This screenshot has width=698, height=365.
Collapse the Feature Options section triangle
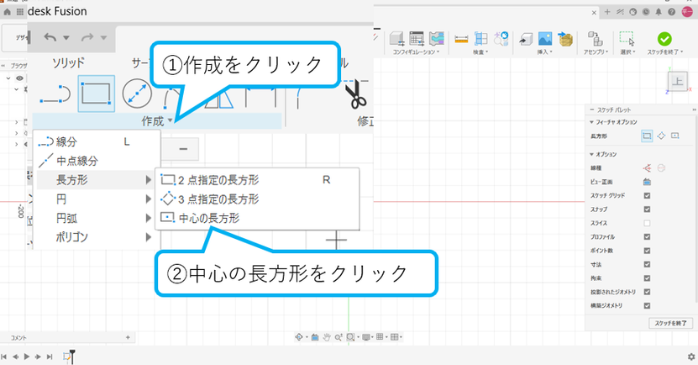pos(592,122)
